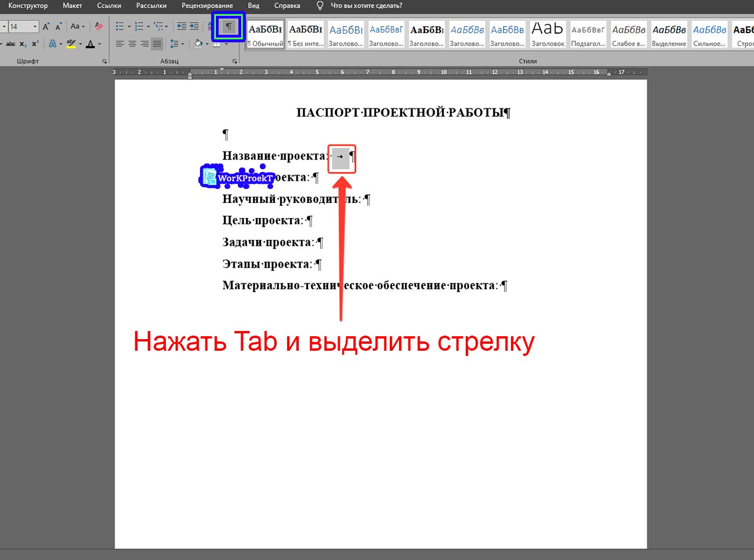This screenshot has width=754, height=560.
Task: Open the Вид ribbon tab
Action: pos(253,6)
